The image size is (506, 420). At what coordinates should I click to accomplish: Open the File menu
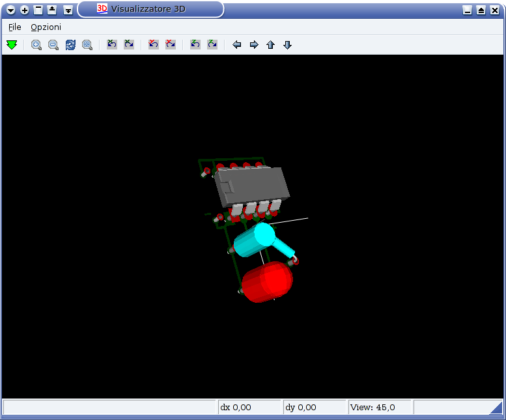15,27
